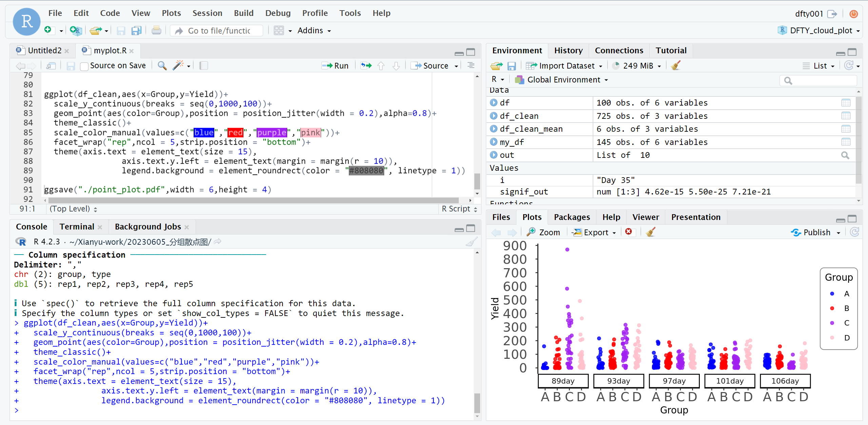Click the Save all documents icon
Viewport: 868px width, 425px height.
tap(136, 31)
